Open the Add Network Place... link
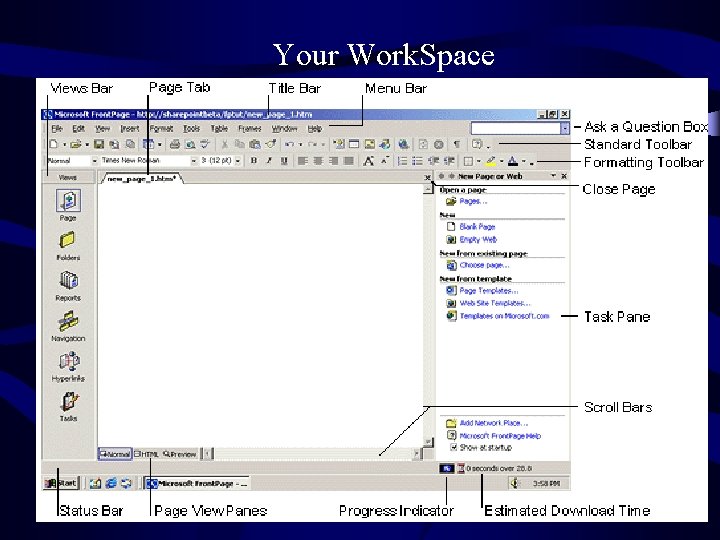Screen dimensions: 720x540 pyautogui.click(x=494, y=423)
